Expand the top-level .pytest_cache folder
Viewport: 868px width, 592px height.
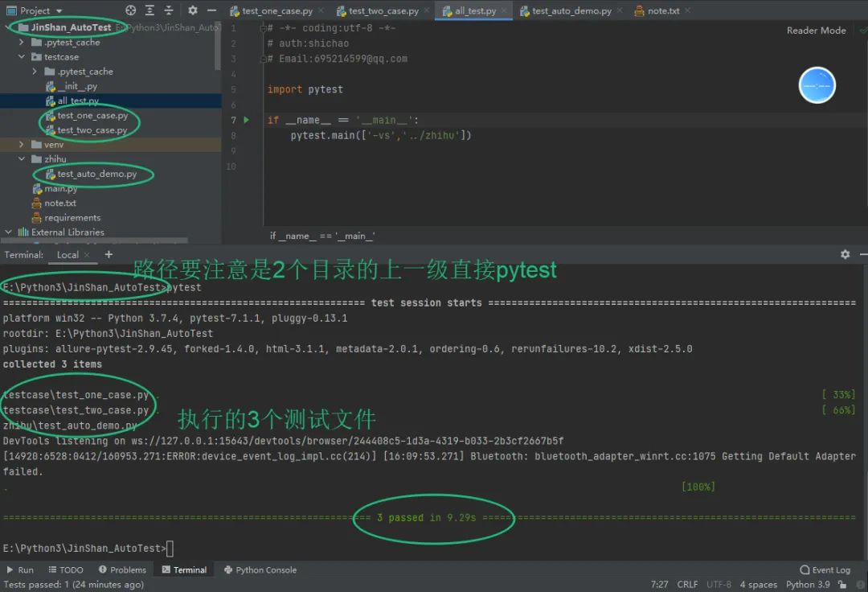[21, 42]
